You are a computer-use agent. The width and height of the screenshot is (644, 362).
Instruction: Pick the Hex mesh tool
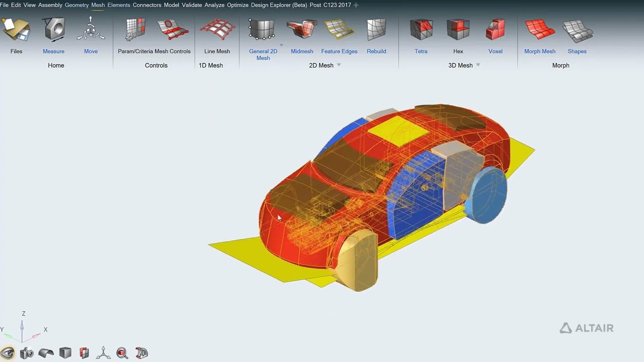click(458, 30)
